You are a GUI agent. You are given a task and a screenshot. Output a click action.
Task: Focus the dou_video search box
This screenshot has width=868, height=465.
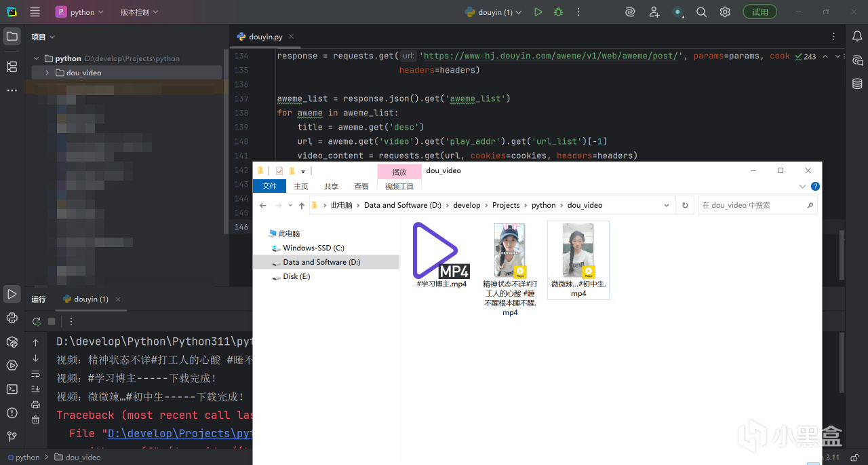(758, 205)
